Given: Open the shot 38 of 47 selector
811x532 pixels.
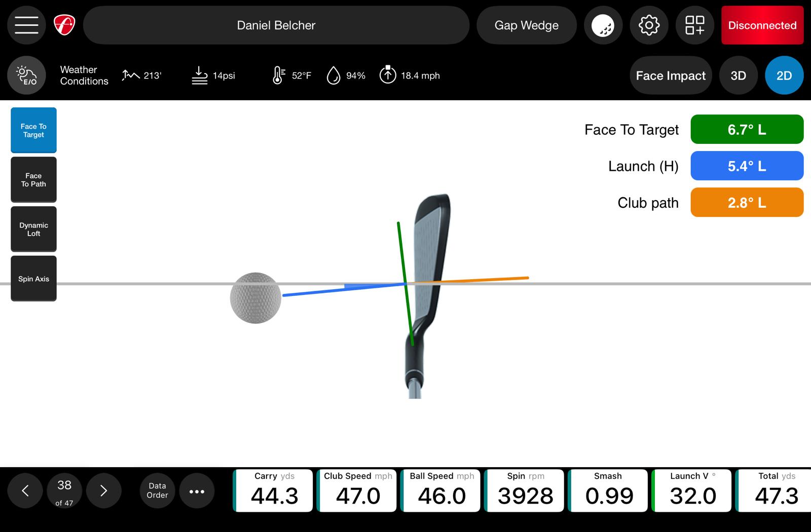Looking at the screenshot, I should (x=64, y=490).
